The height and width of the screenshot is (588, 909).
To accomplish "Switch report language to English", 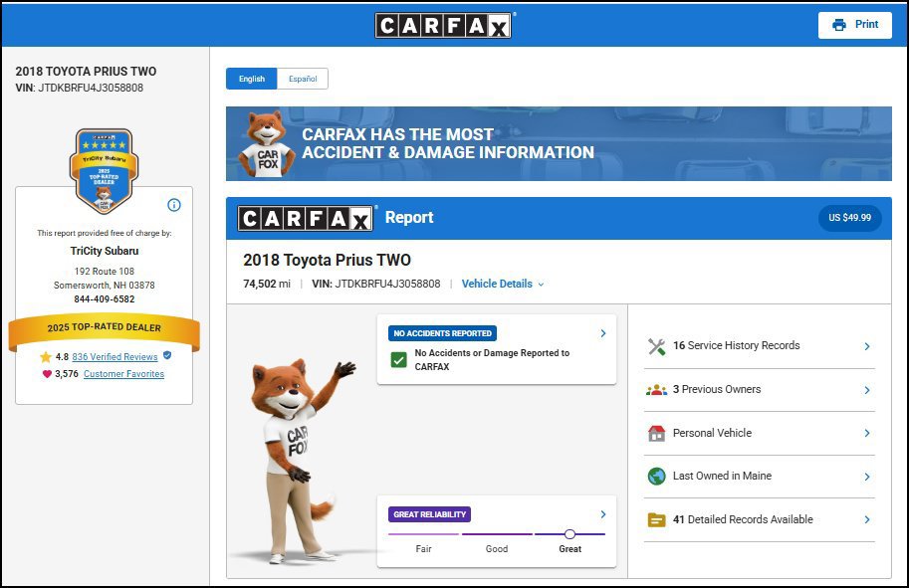I will pyautogui.click(x=252, y=79).
